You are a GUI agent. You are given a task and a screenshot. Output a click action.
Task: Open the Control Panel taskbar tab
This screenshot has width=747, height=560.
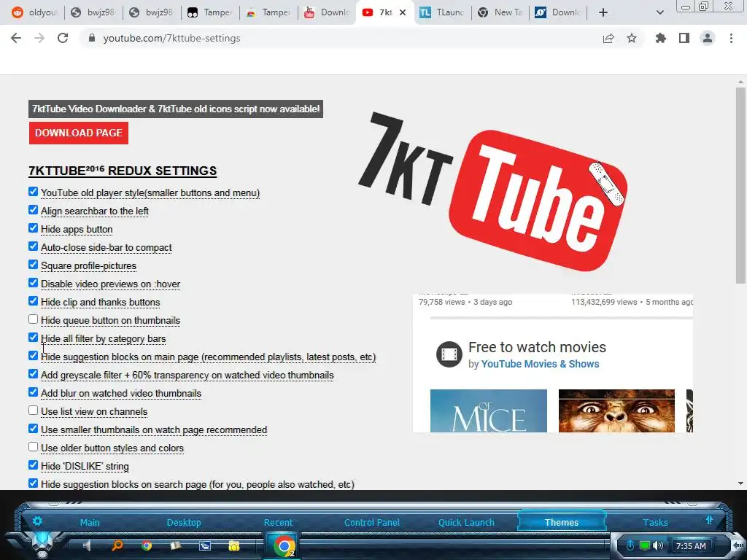coord(372,522)
